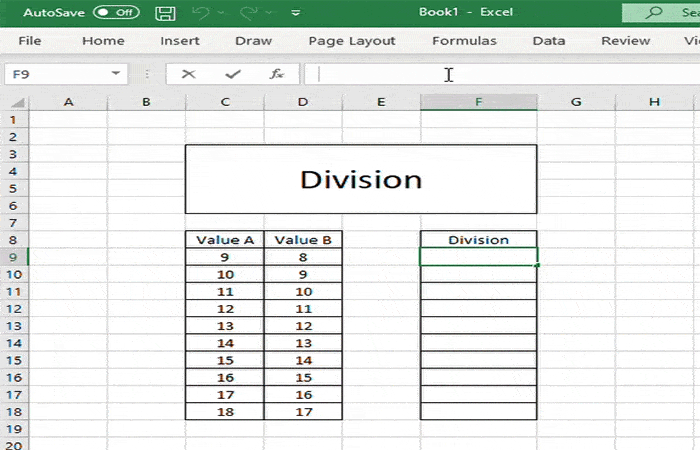Select column A header
This screenshot has width=700, height=450.
(68, 102)
